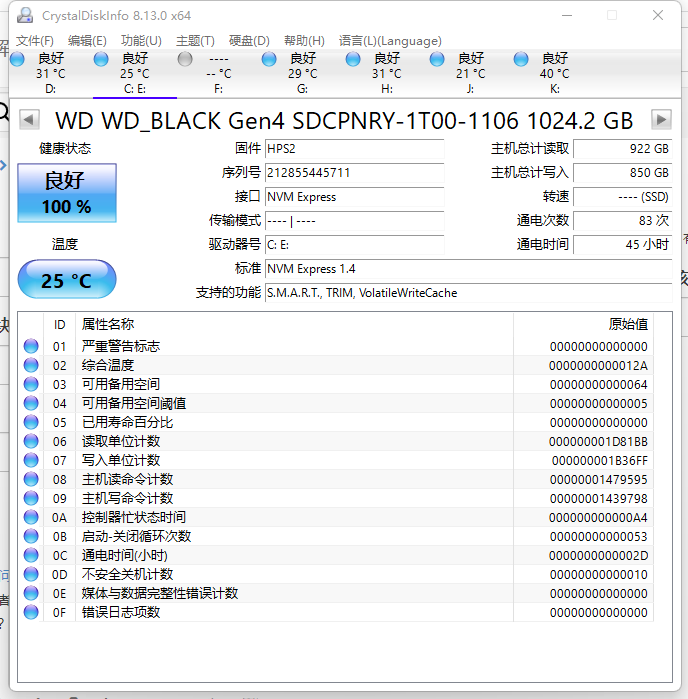Switch to the C: E: drive tab
Viewport: 688px width, 699px height.
[x=134, y=73]
